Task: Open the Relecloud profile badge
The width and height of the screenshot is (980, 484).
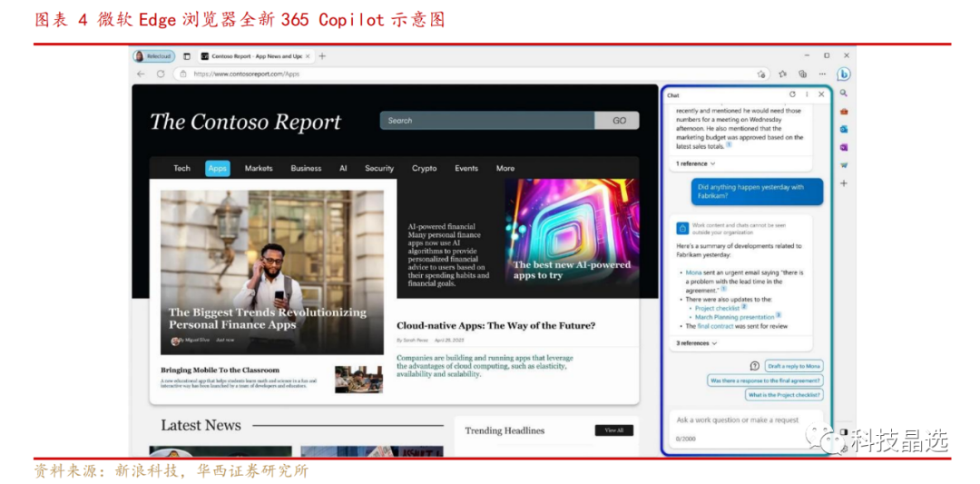Action: coord(153,56)
